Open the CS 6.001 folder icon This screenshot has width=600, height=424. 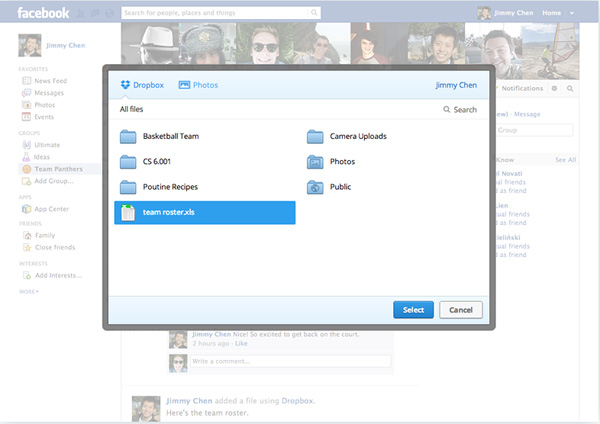click(x=128, y=162)
